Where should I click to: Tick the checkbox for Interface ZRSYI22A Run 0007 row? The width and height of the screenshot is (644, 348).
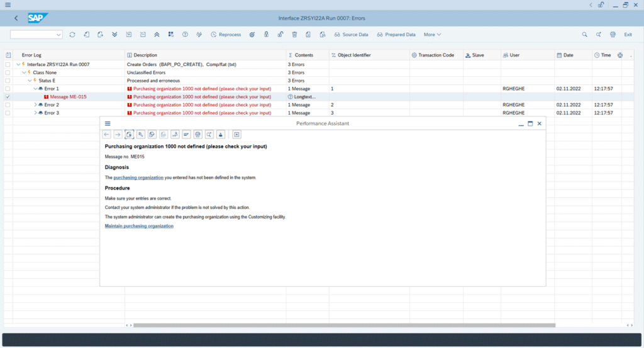click(x=8, y=65)
